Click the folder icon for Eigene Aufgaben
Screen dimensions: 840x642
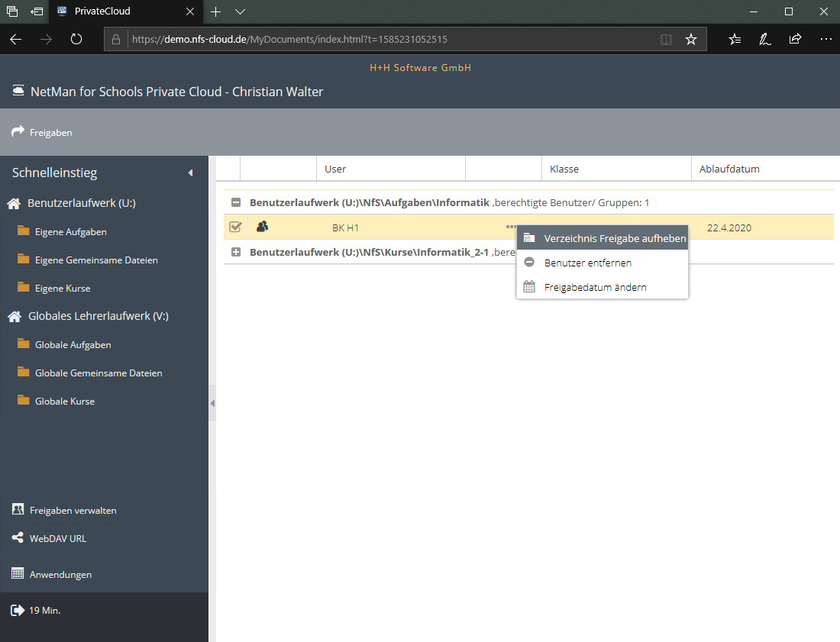[x=23, y=231]
